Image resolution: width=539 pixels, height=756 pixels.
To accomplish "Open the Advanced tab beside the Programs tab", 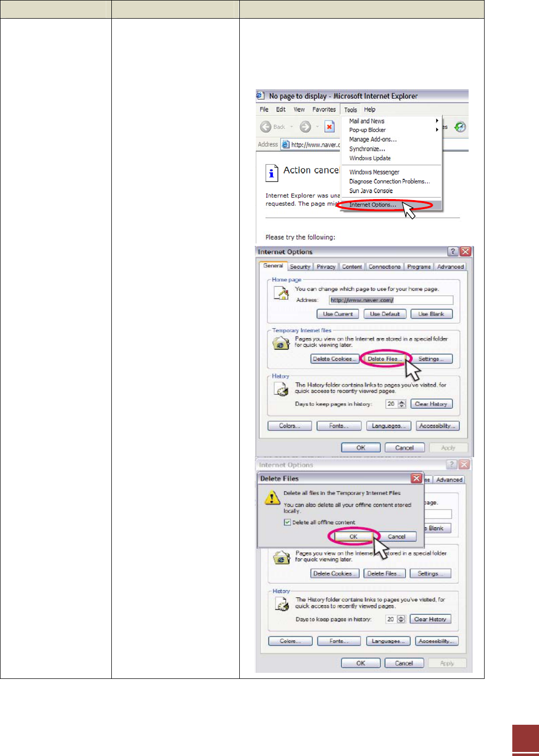I will [450, 267].
